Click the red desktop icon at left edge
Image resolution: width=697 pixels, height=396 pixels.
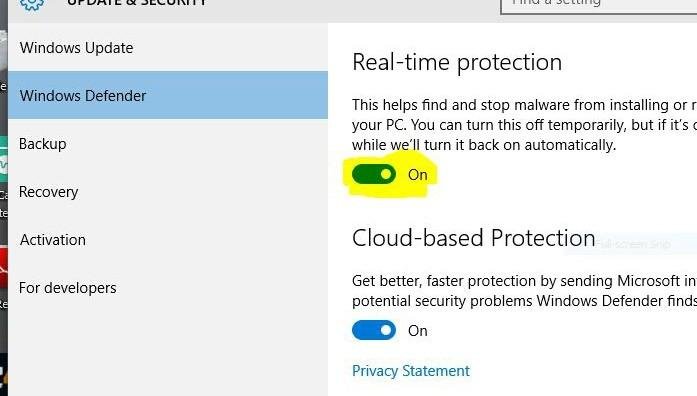(x=4, y=268)
